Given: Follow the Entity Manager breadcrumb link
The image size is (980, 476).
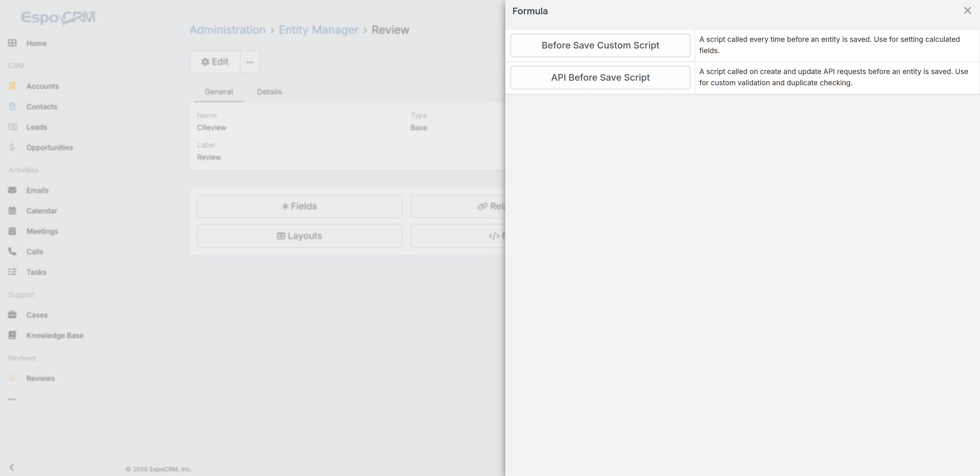Looking at the screenshot, I should 318,30.
